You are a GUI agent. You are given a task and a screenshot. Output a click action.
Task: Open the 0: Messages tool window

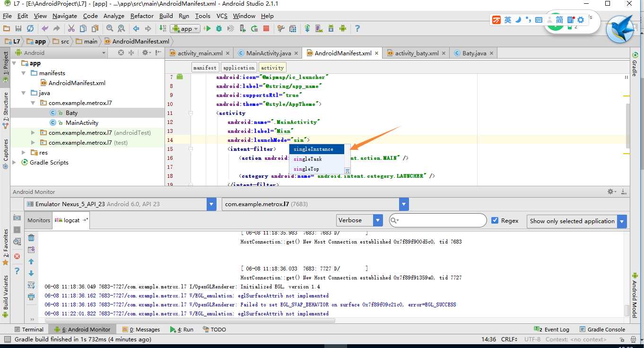141,330
